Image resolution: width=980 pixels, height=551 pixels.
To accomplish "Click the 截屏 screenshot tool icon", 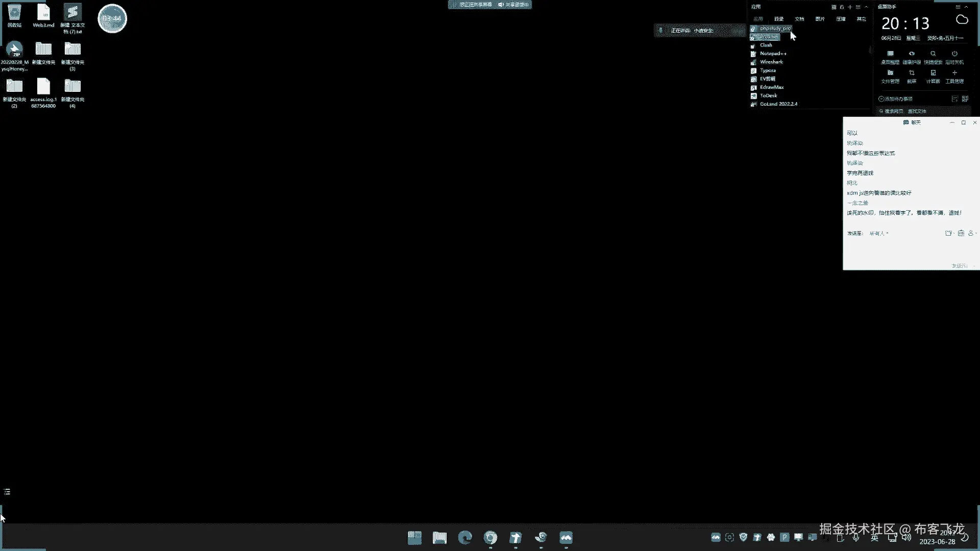I will [912, 73].
